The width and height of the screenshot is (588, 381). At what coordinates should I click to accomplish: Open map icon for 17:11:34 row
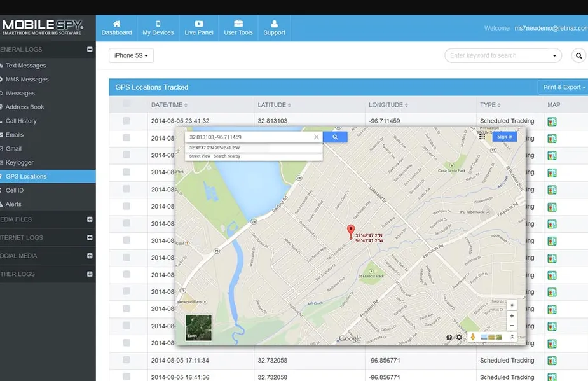click(552, 361)
